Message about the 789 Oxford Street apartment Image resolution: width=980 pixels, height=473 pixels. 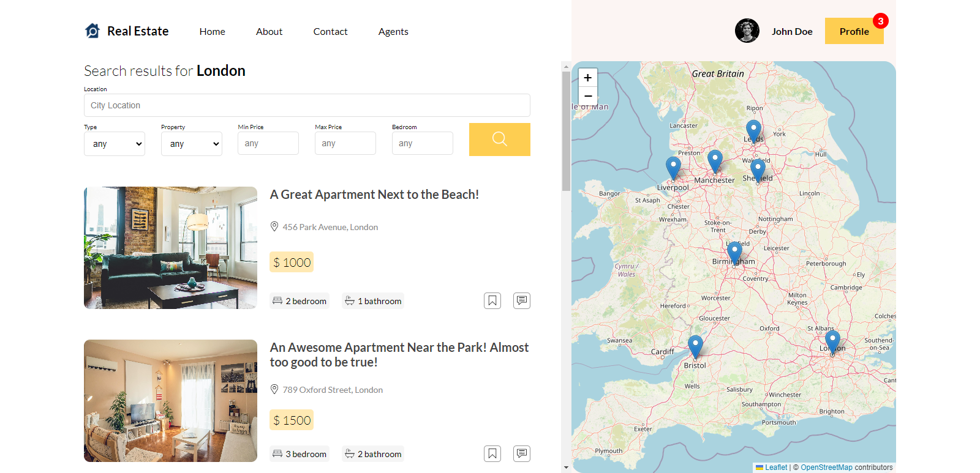(x=522, y=453)
